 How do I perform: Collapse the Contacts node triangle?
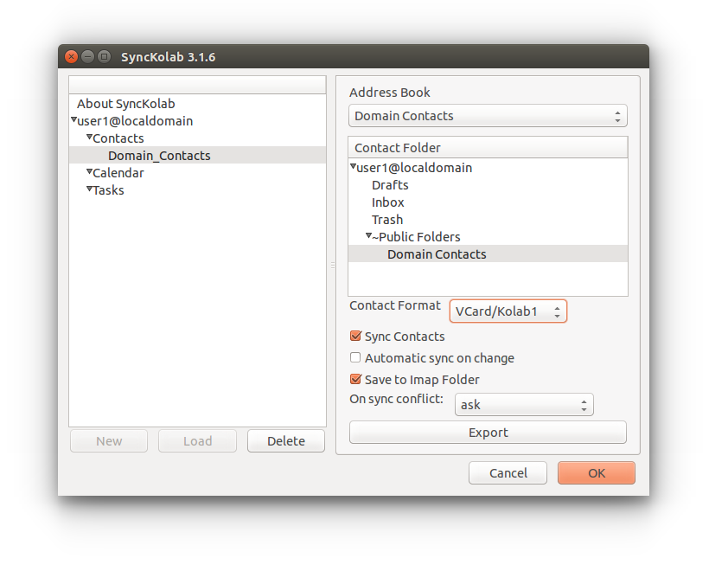(x=89, y=138)
